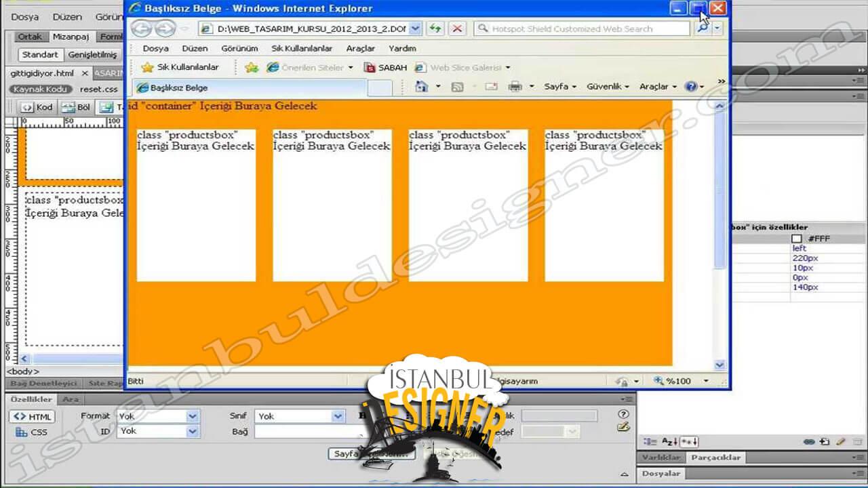Viewport: 868px width, 488px height.
Task: Open the Format dropdown in Özellikler panel
Action: pyautogui.click(x=193, y=416)
